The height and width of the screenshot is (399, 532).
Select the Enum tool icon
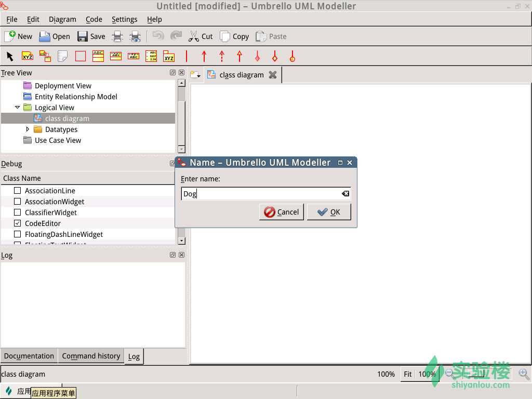151,56
